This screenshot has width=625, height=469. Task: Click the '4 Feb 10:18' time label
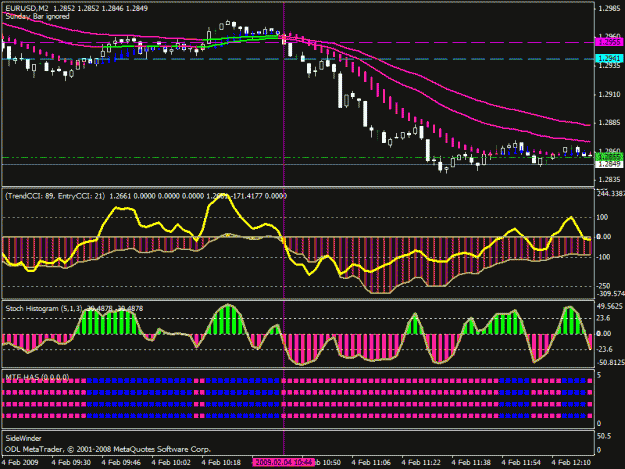(221, 462)
